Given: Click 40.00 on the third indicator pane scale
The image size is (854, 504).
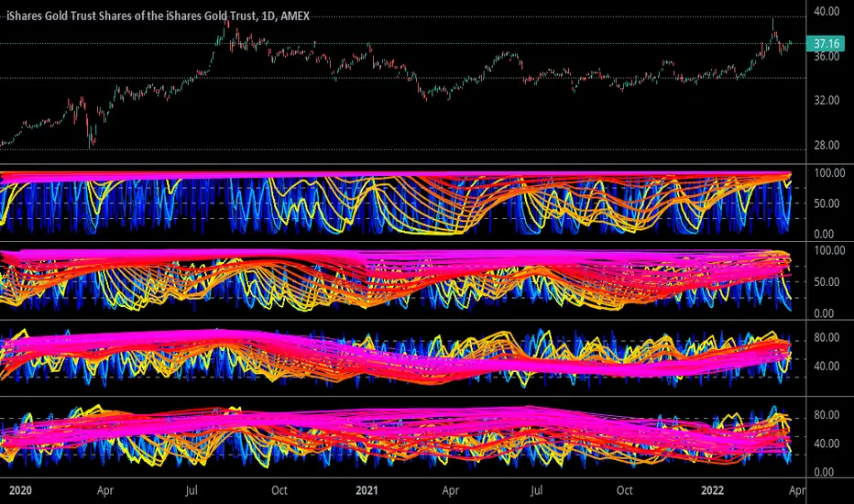Looking at the screenshot, I should click(827, 367).
